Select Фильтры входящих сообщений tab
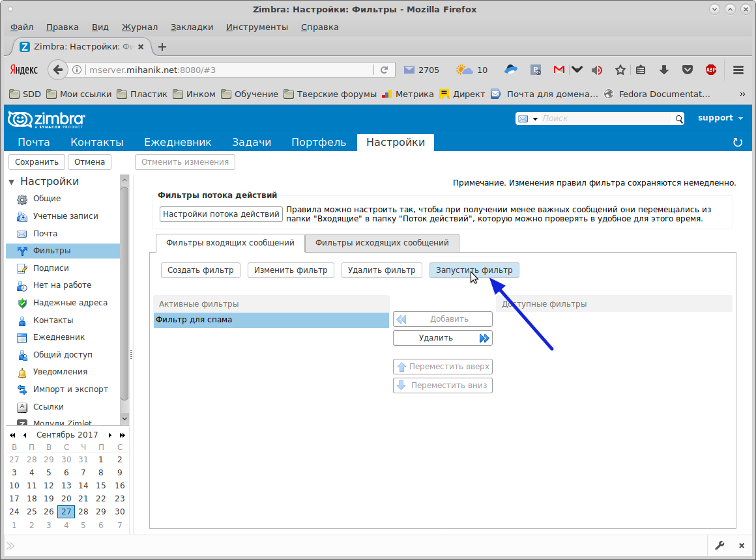 coord(230,243)
